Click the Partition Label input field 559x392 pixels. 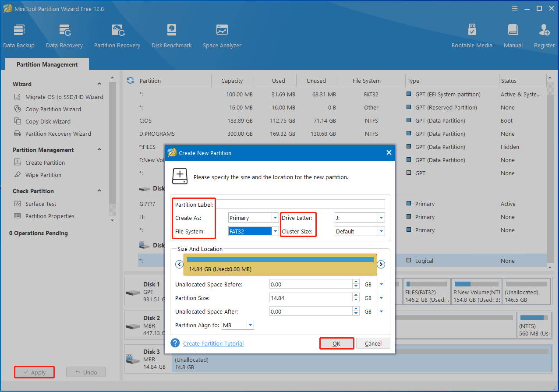301,204
